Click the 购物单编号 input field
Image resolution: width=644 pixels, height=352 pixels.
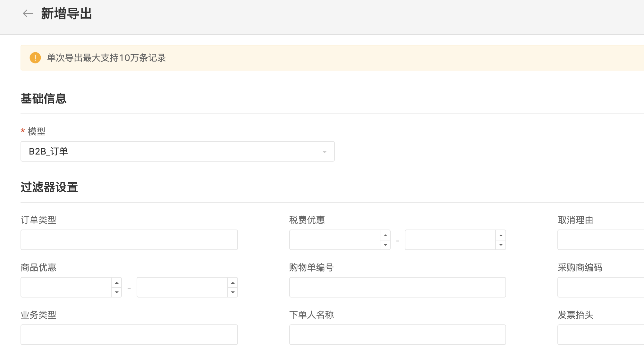pos(398,287)
